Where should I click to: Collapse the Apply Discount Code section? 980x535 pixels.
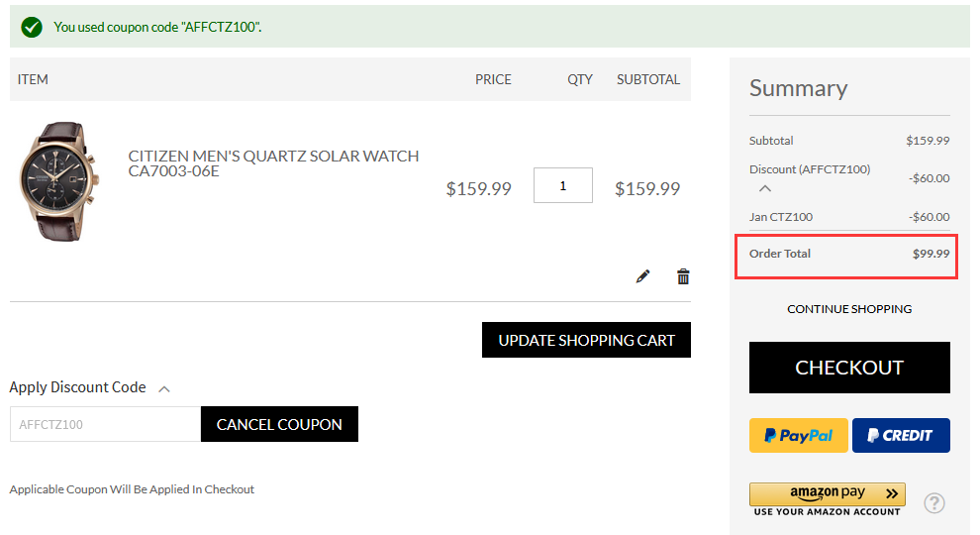[x=164, y=389]
